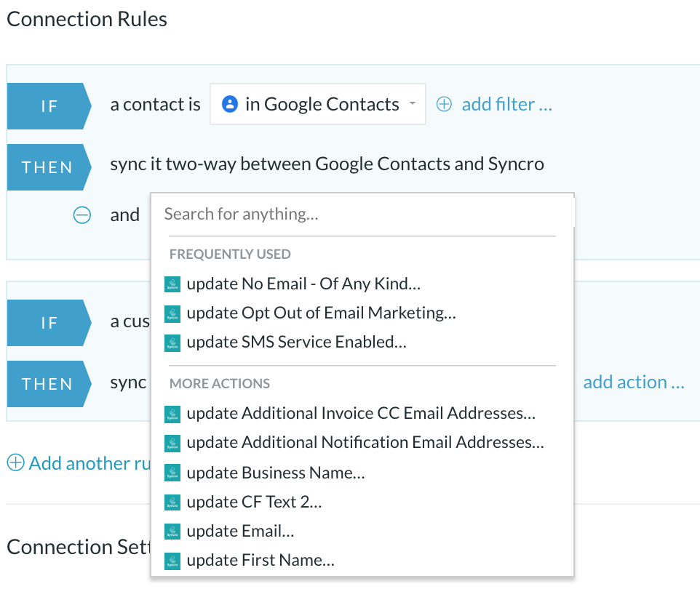
Task: Click the minus icon beside 'and'
Action: coord(82,215)
